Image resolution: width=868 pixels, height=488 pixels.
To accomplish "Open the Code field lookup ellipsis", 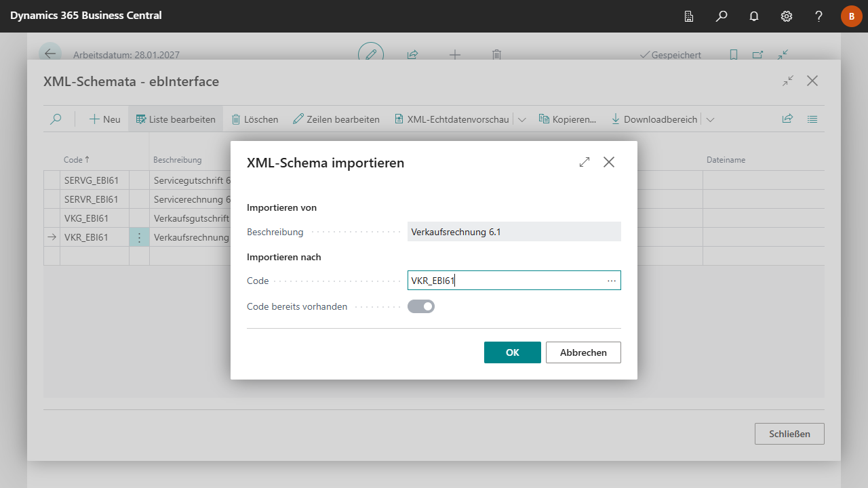I will point(612,281).
